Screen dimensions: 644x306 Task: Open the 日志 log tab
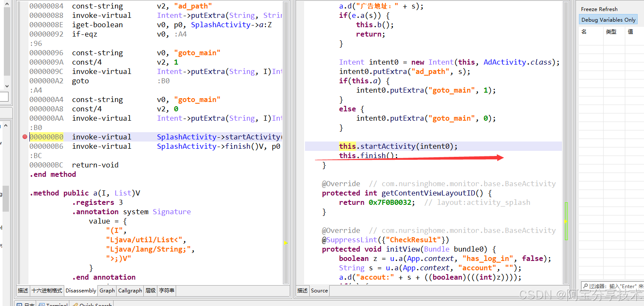click(x=26, y=304)
